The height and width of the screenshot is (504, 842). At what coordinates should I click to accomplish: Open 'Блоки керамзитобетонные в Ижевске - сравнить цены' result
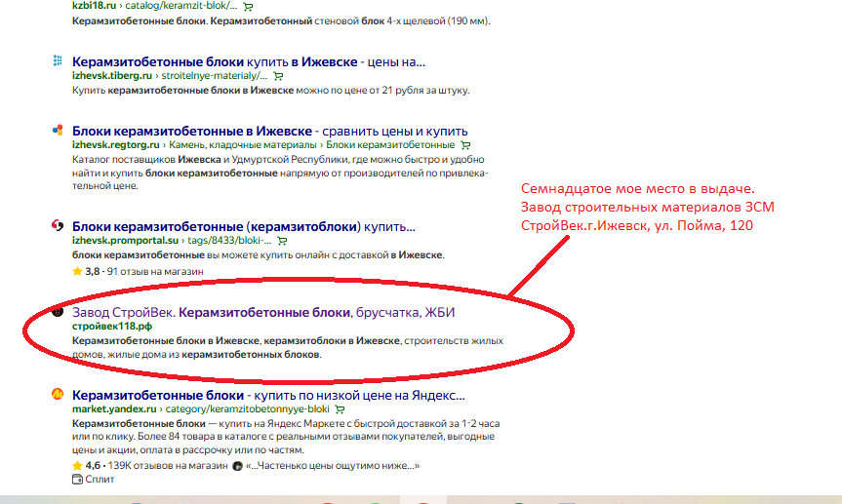[x=269, y=131]
